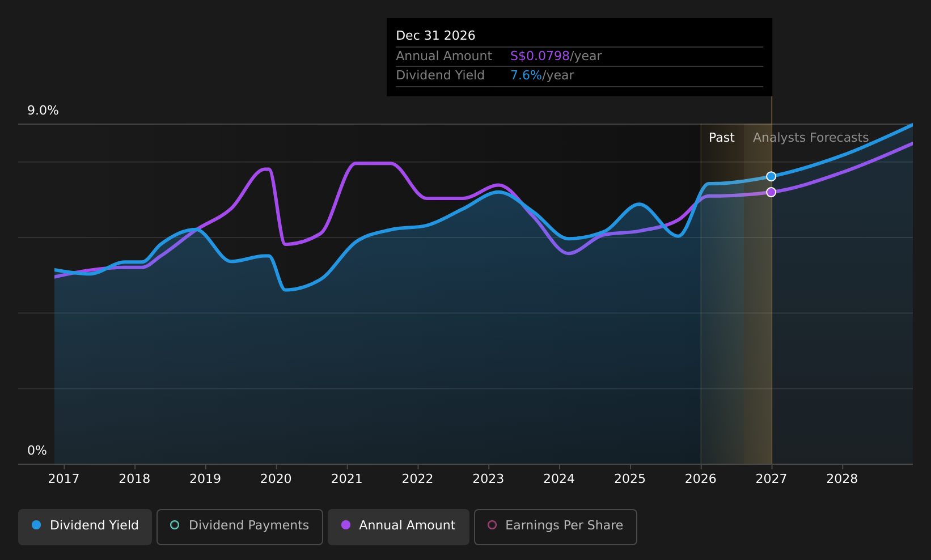Click the Past region label
Screen dimensions: 931x560
click(x=721, y=138)
